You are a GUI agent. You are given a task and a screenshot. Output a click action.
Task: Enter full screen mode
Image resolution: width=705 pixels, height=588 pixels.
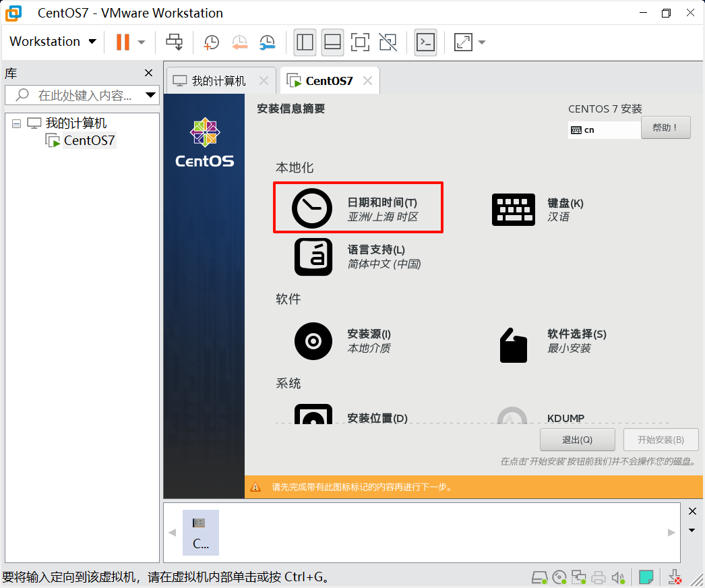coord(360,42)
